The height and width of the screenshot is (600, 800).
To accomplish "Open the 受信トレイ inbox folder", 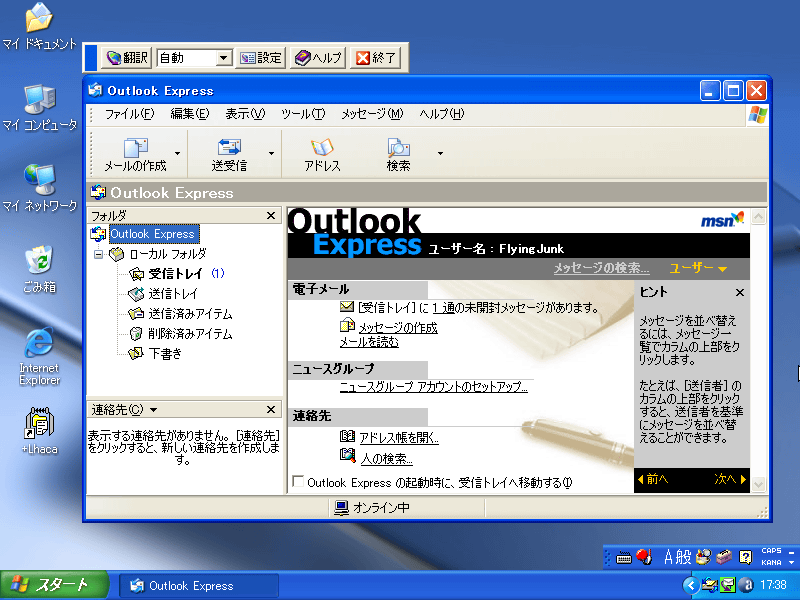I will 175,273.
